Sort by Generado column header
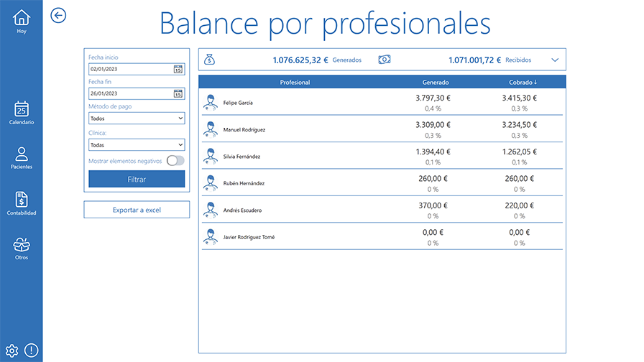The height and width of the screenshot is (362, 644). [x=436, y=83]
